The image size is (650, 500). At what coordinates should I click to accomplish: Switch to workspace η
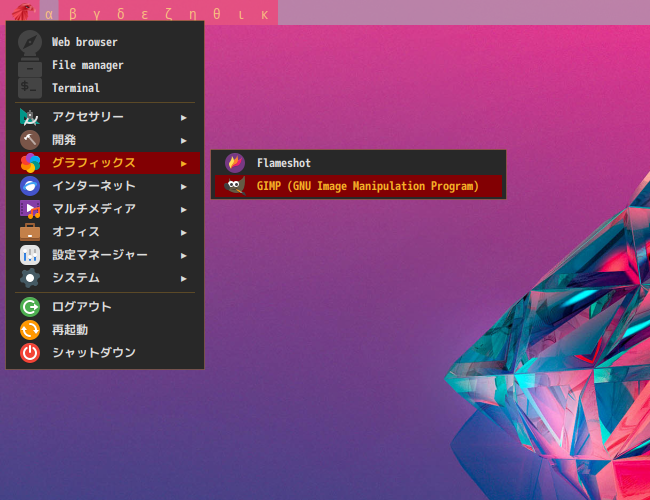click(193, 15)
